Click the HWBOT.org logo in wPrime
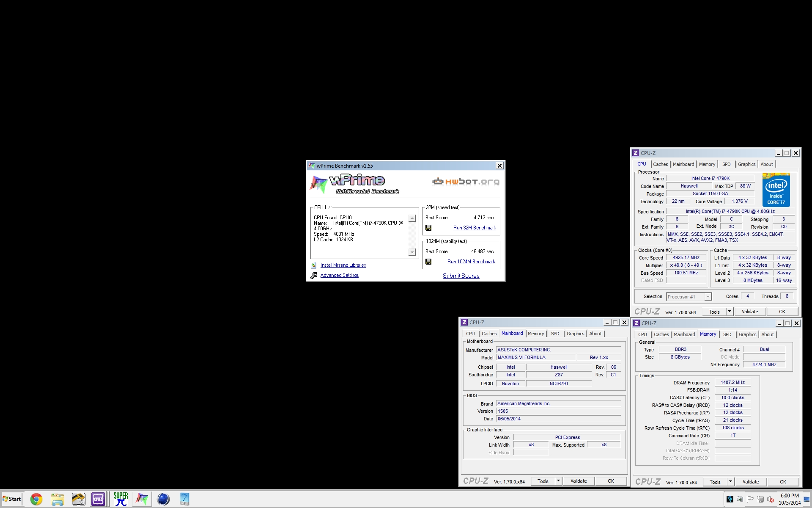This screenshot has width=812, height=508. 466,182
